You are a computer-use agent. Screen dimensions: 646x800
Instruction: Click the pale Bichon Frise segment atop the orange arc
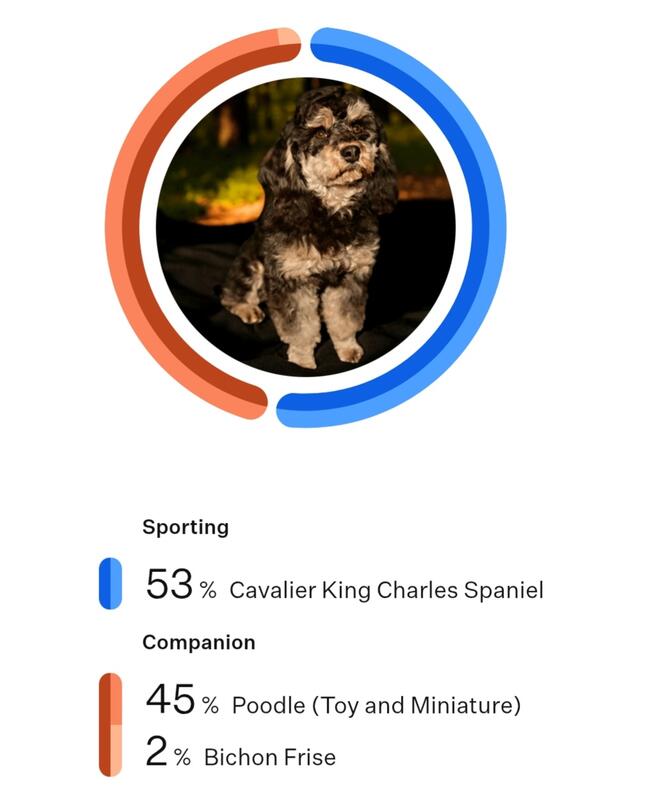(x=289, y=38)
